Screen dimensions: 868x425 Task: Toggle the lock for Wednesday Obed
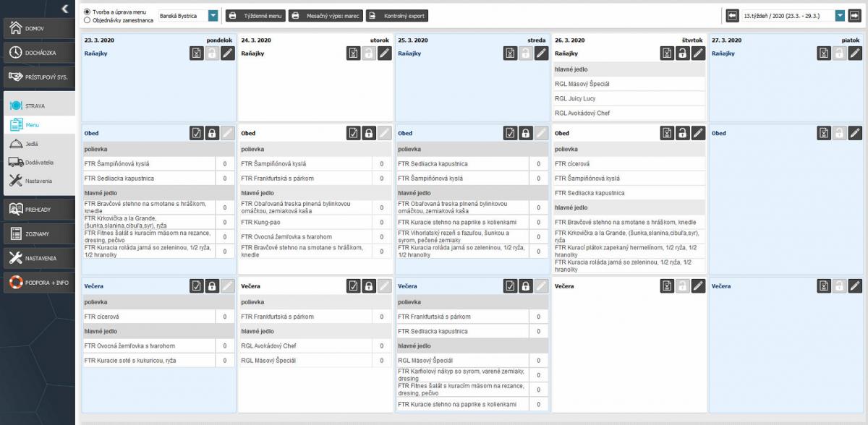tap(527, 133)
